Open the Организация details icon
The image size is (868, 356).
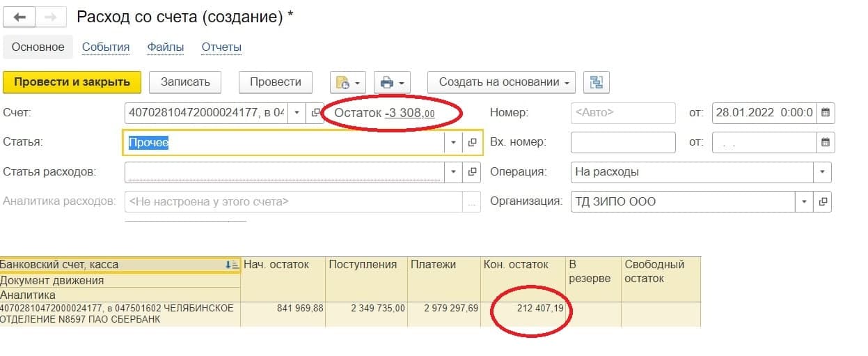coord(823,201)
